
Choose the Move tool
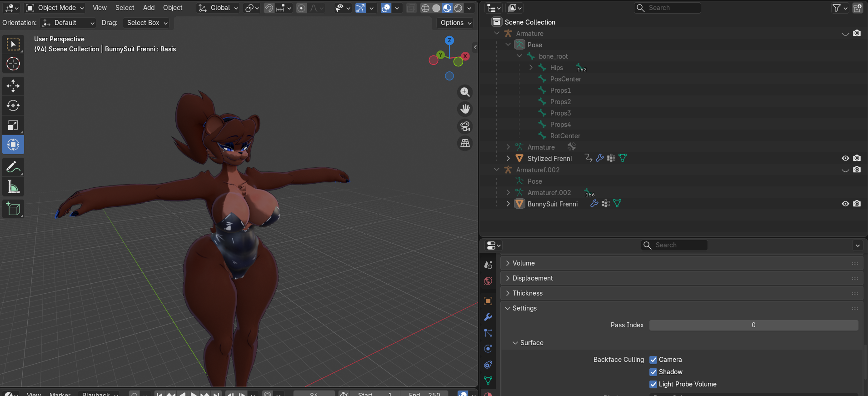tap(13, 85)
